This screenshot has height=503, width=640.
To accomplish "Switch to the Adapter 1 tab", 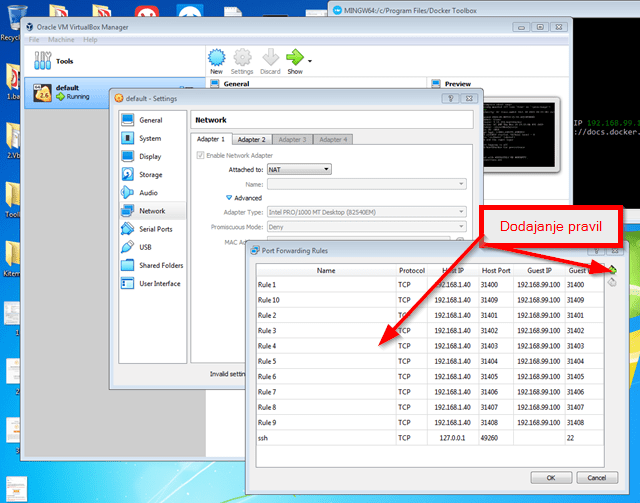I will (211, 139).
